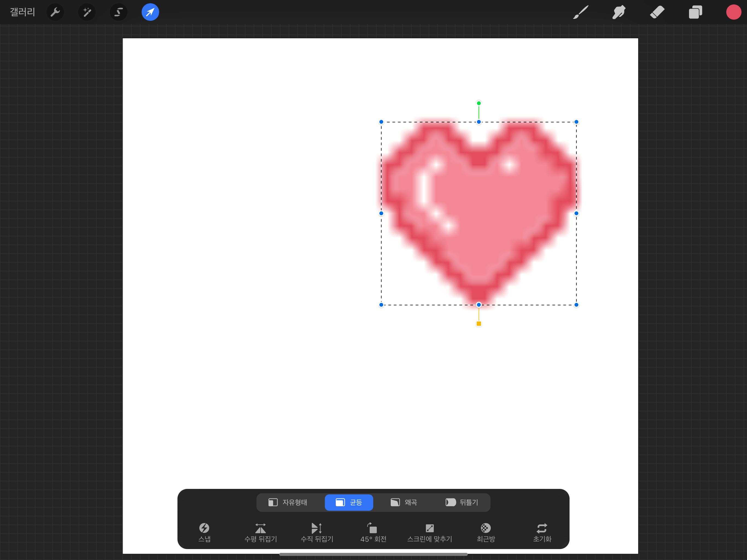
Task: Switch to 왜곡 distort mode
Action: coord(404,502)
